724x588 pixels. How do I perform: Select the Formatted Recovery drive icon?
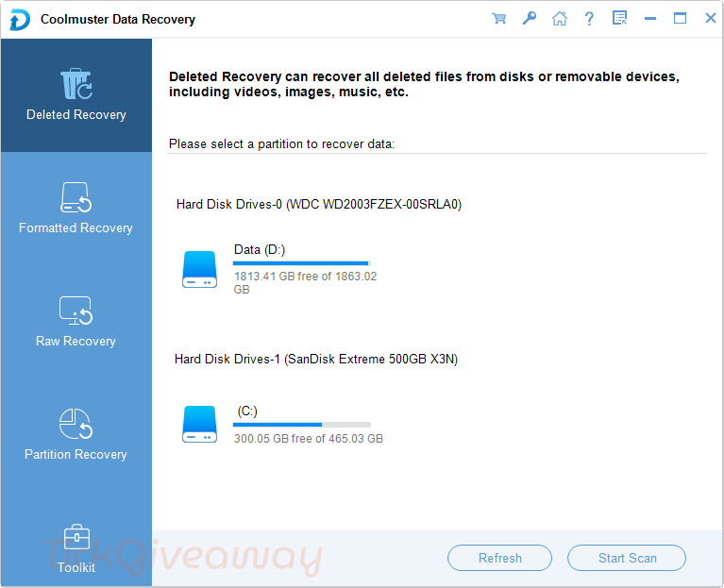(x=76, y=197)
